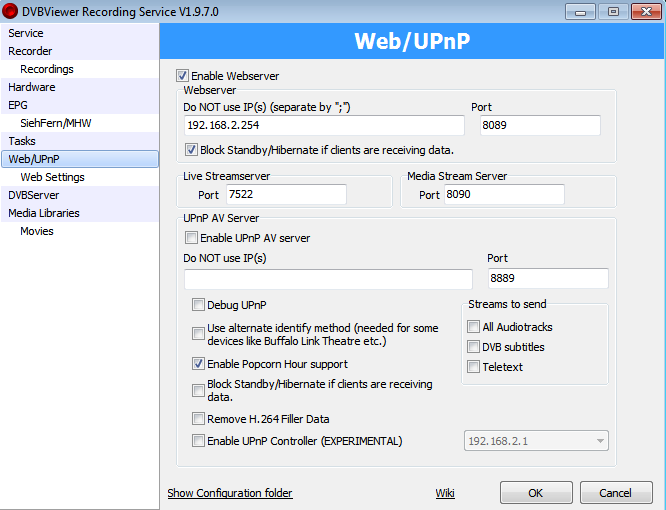Screen dimensions: 666x510
Task: Tick the All Audiotracks checkbox
Action: [473, 327]
